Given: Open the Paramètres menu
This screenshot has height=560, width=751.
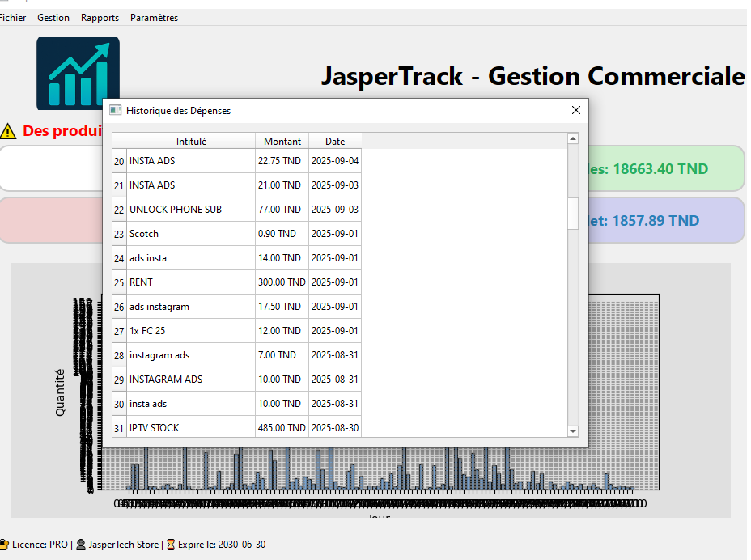Looking at the screenshot, I should (x=154, y=18).
